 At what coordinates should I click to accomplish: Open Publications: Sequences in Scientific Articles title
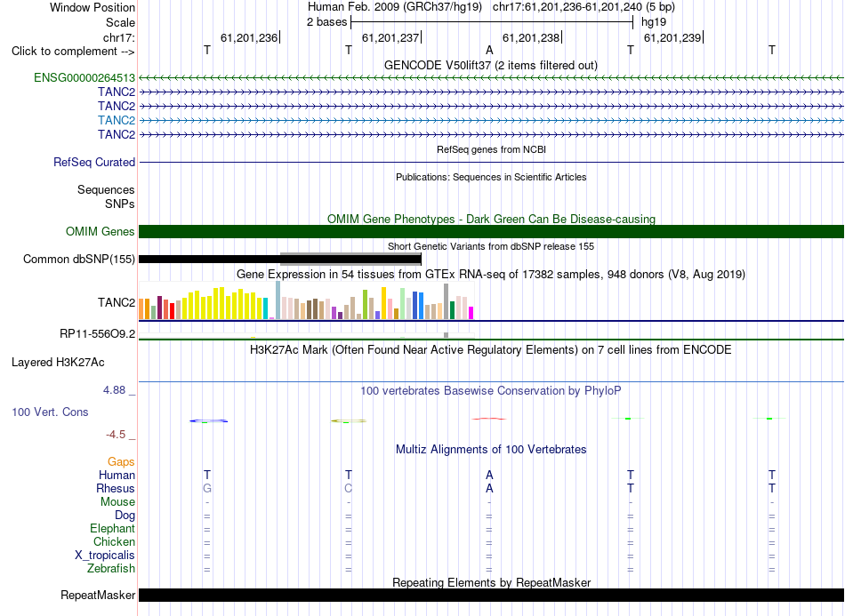point(491,177)
